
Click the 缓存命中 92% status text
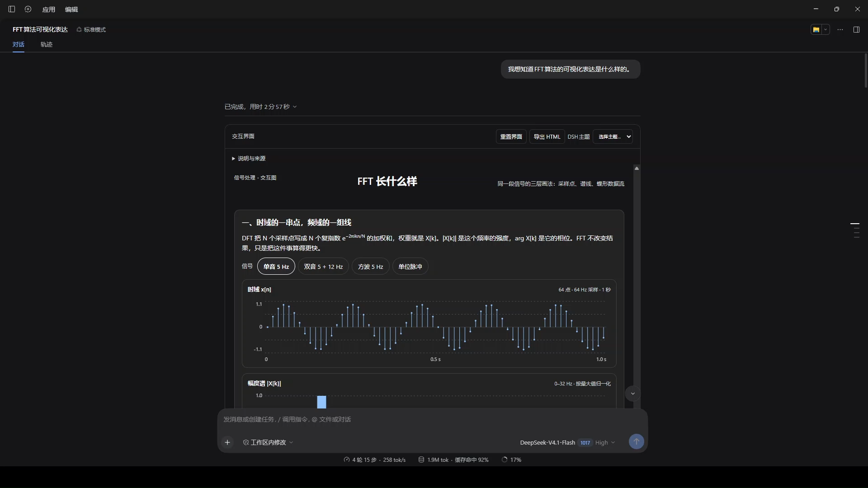tap(472, 460)
